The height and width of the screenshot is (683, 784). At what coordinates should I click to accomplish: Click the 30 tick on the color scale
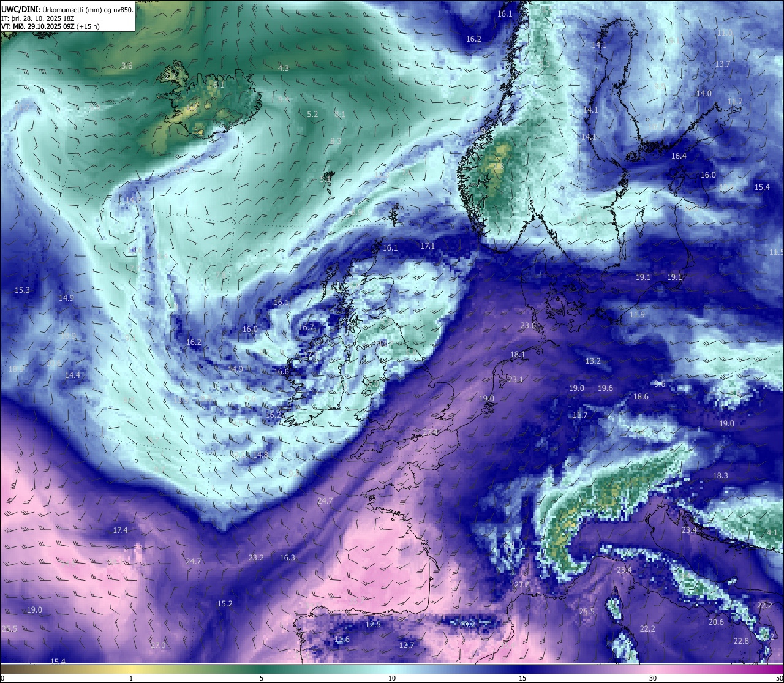pyautogui.click(x=653, y=678)
